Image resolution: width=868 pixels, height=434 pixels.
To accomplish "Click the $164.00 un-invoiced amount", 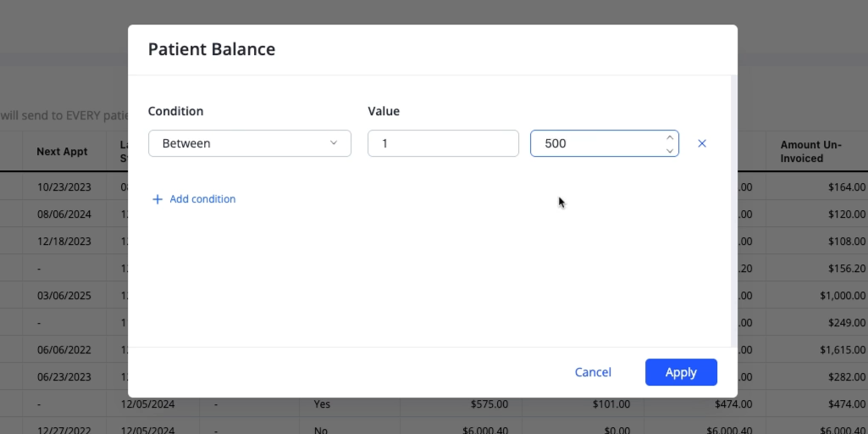I will [847, 187].
